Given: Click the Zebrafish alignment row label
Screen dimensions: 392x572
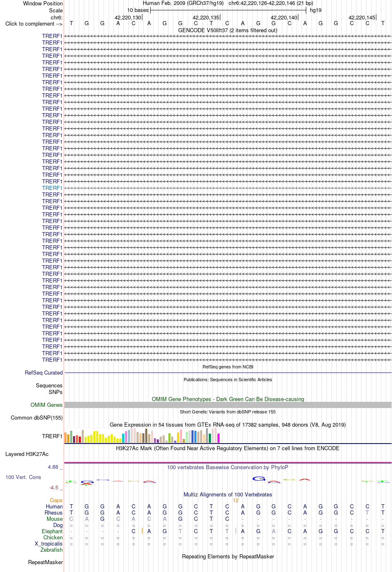Looking at the screenshot, I should point(52,550).
